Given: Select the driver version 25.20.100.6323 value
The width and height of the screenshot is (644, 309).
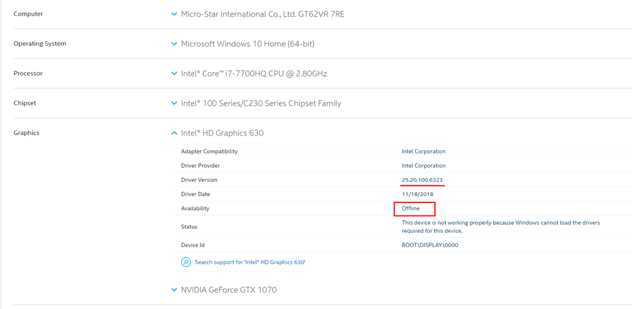Looking at the screenshot, I should (422, 180).
